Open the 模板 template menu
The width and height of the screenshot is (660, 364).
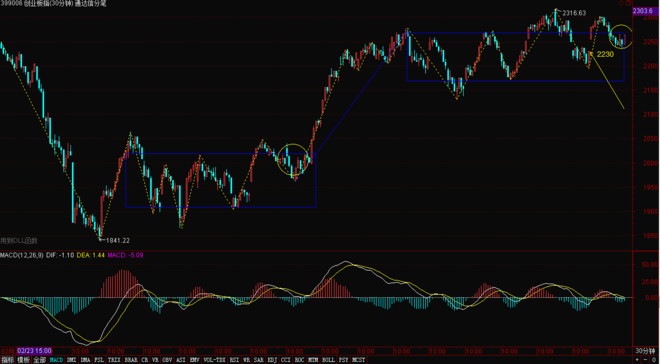pos(24,360)
